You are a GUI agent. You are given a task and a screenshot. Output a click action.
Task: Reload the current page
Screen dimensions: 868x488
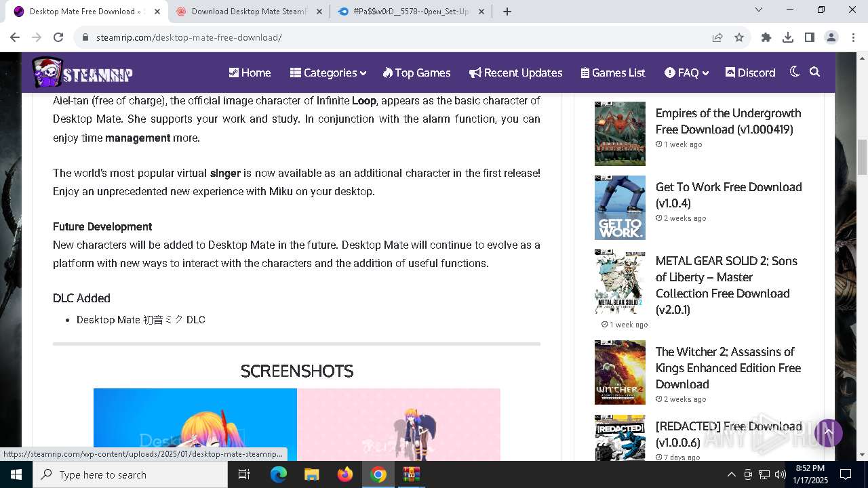point(58,37)
